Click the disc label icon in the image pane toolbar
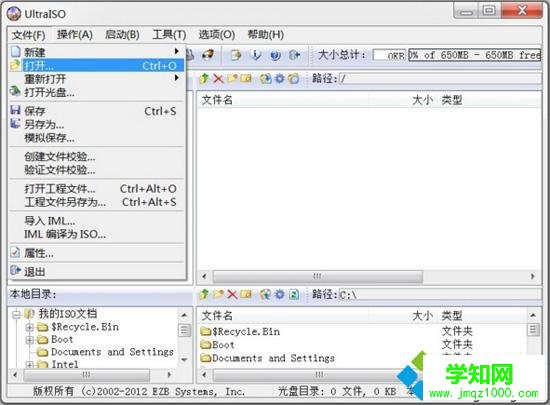Viewport: 550px width, 405px height. [x=294, y=78]
